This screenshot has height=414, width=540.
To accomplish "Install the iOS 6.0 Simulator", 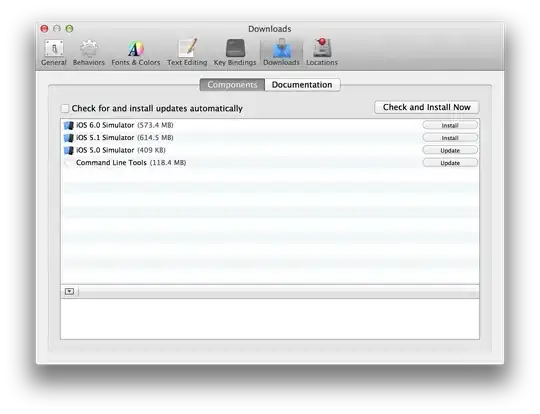I will (x=450, y=125).
